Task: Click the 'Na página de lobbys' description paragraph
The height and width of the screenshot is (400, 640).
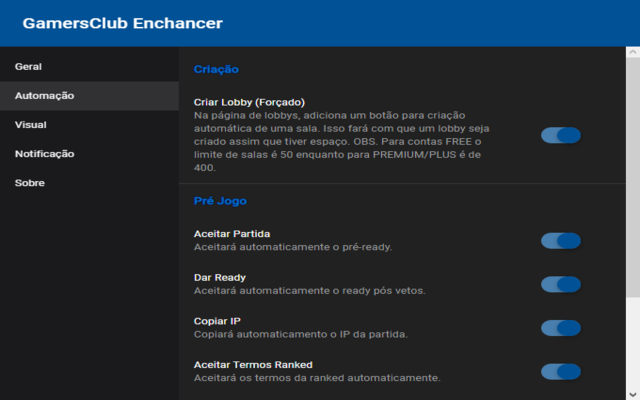Action: pos(342,142)
